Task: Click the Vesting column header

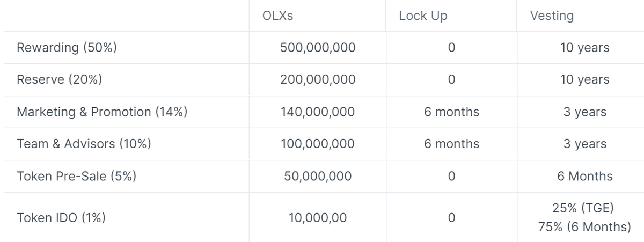Action: coord(552,16)
